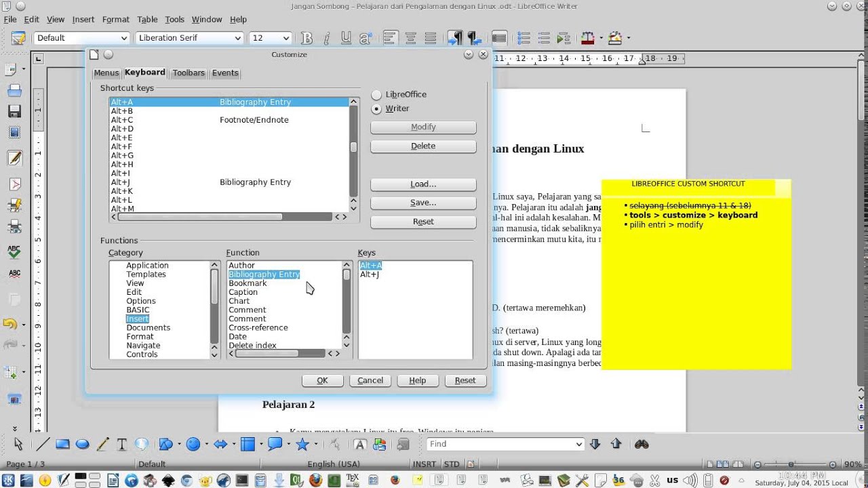Click the highlighting color icon

[615, 38]
